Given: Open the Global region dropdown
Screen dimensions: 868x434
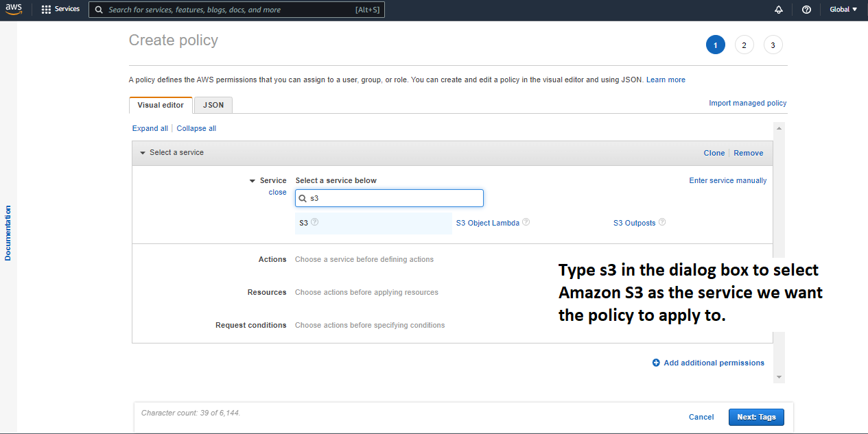Looking at the screenshot, I should click(x=843, y=10).
